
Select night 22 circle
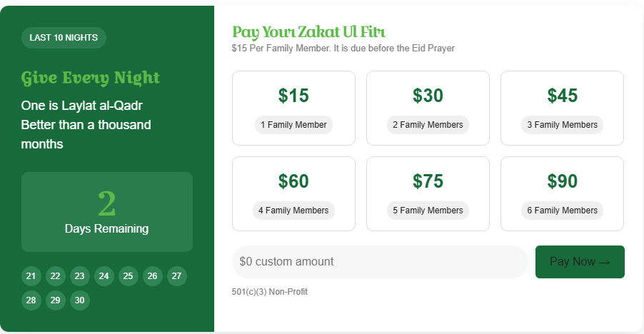55,276
